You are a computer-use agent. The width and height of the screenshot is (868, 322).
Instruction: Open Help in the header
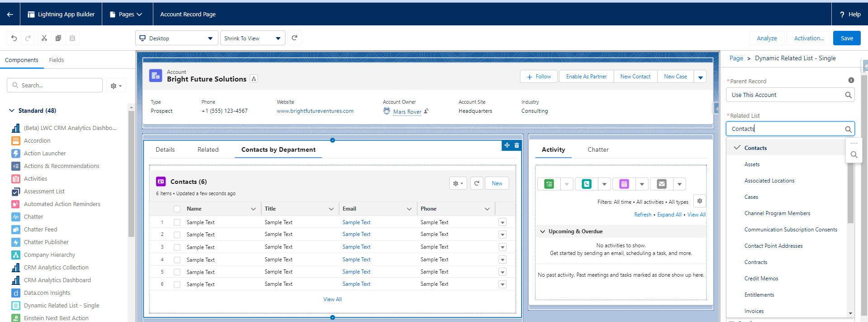(850, 14)
